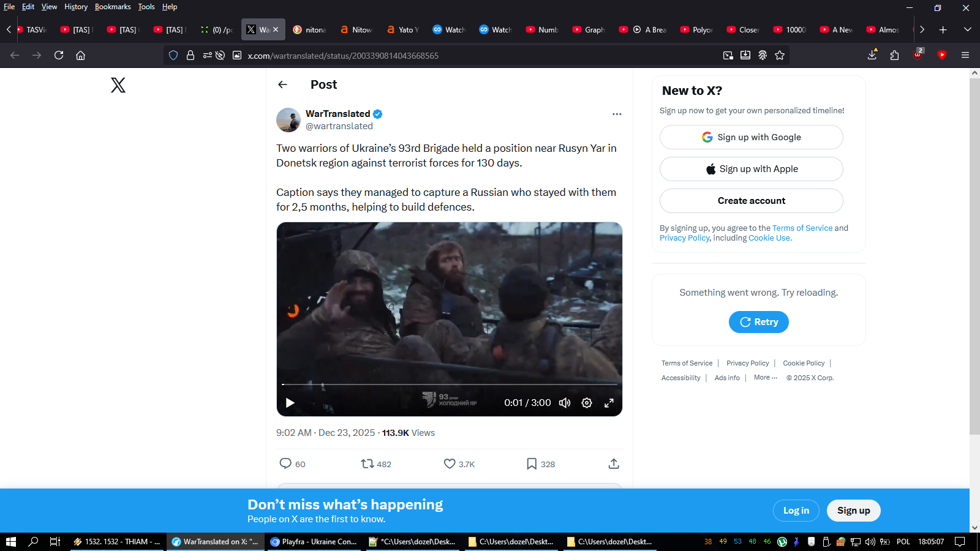
Task: Open the browser downloads panel
Action: click(872, 55)
